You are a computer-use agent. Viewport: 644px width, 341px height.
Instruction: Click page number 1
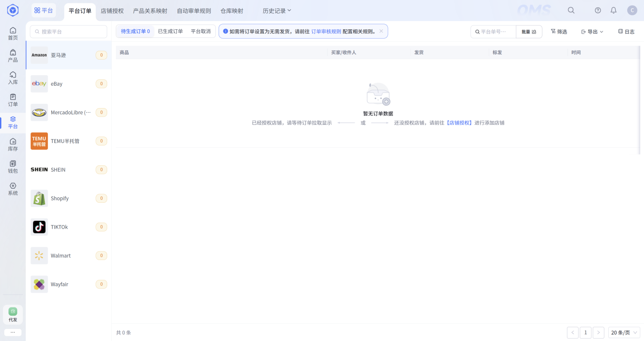[585, 332]
